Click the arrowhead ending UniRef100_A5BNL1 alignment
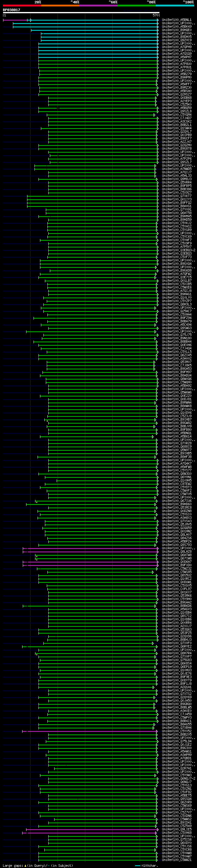Image resolution: width=197 pixels, height=868 pixels. coord(158,20)
